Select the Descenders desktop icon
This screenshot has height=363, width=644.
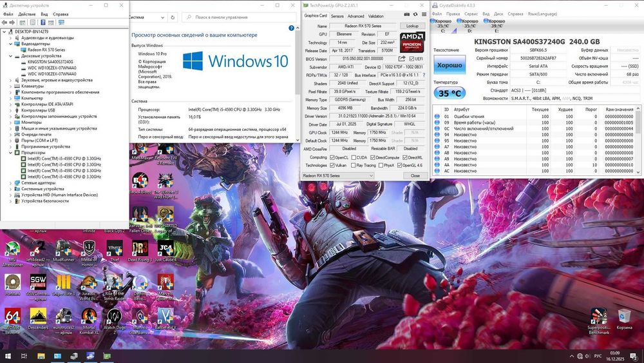point(38,319)
